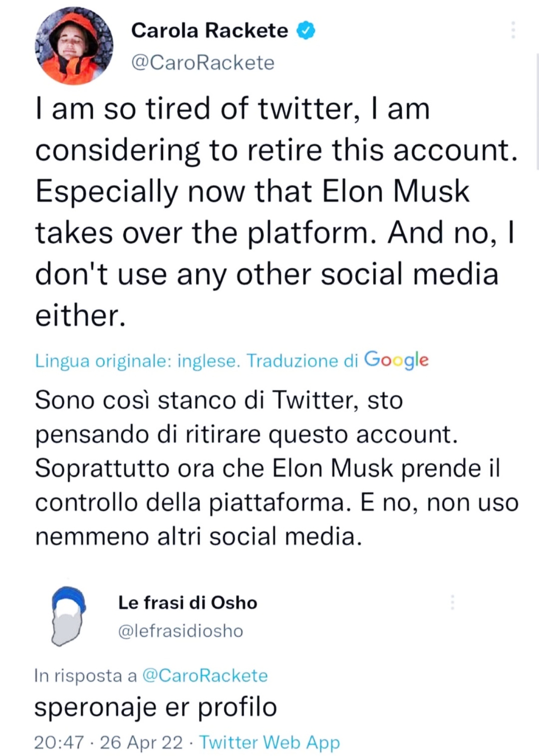Click the colorful Google logo

[x=396, y=360]
